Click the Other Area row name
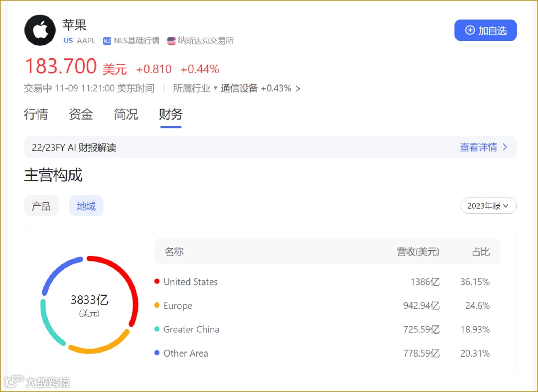 tap(186, 353)
